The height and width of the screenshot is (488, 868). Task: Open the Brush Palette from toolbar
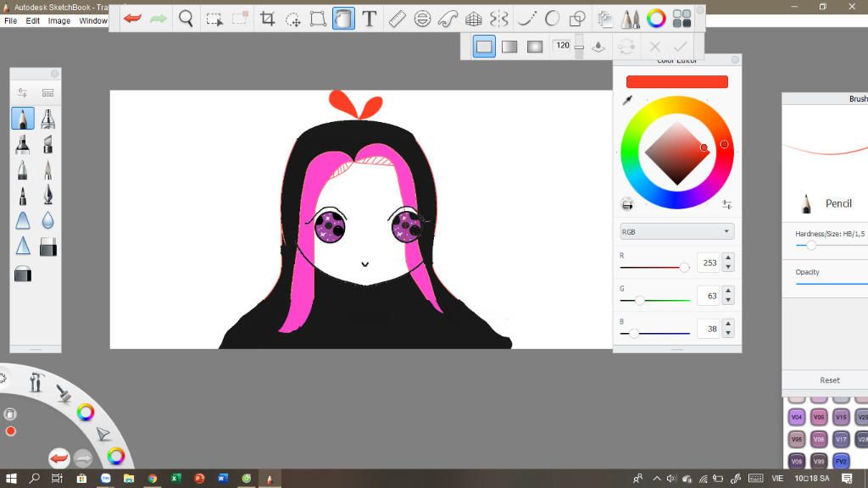[x=630, y=19]
